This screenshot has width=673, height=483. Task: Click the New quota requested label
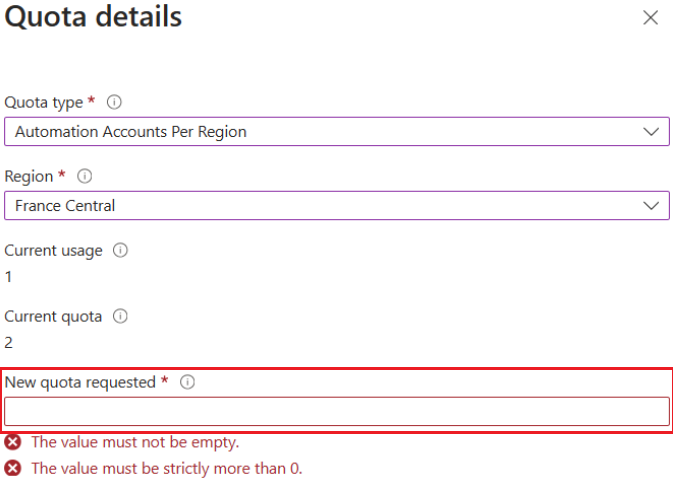coord(80,382)
